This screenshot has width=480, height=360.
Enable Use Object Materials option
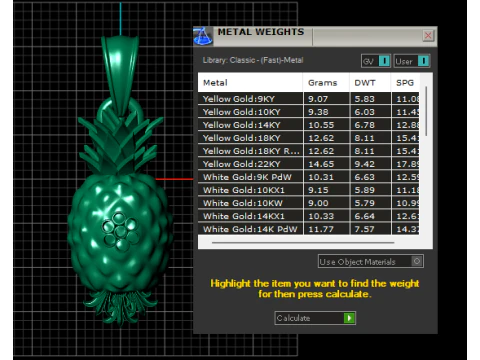[x=371, y=261]
